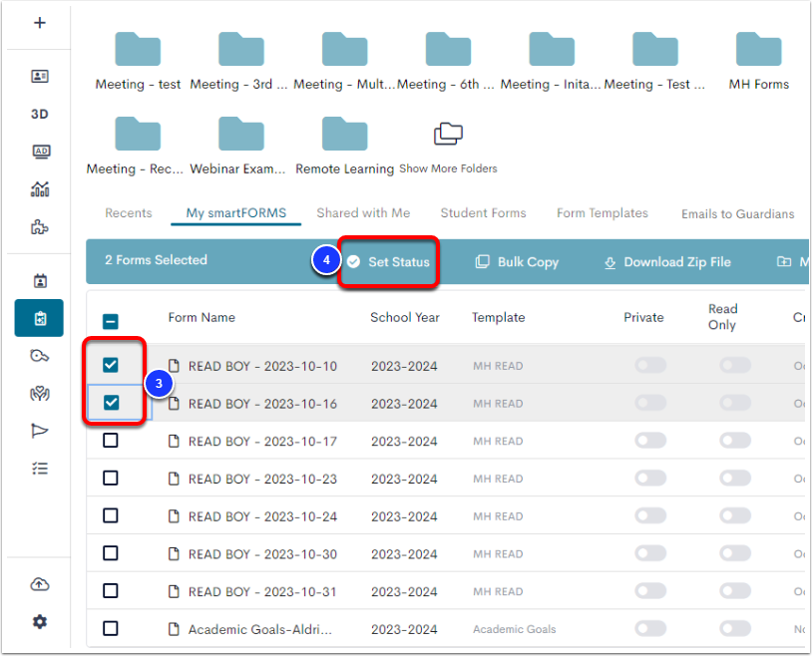The height and width of the screenshot is (656, 812).
Task: Click Show More Folders
Action: click(448, 150)
